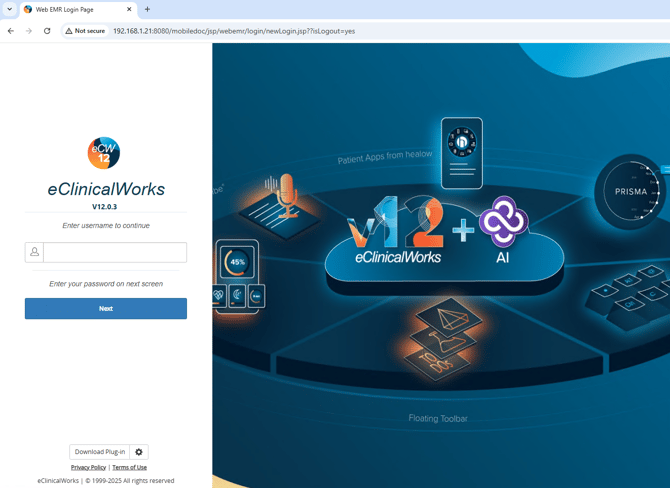Click the user icon beside username field

point(34,252)
